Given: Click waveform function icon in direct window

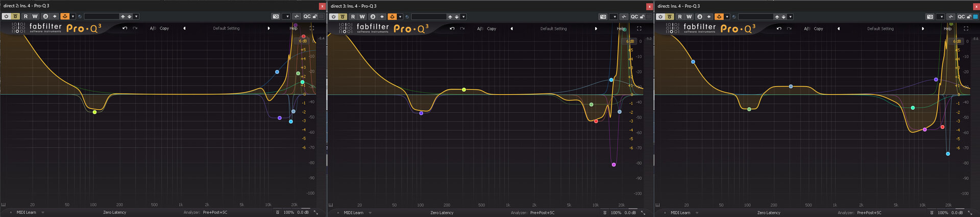Looking at the screenshot, I should tap(950, 17).
